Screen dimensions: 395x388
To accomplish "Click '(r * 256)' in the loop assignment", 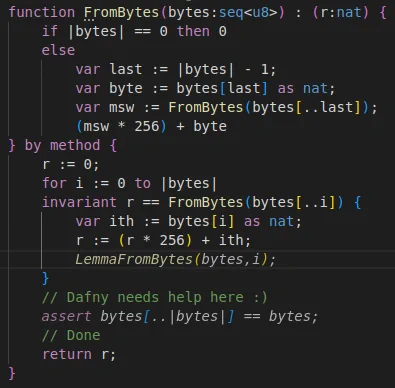I will [x=155, y=240].
